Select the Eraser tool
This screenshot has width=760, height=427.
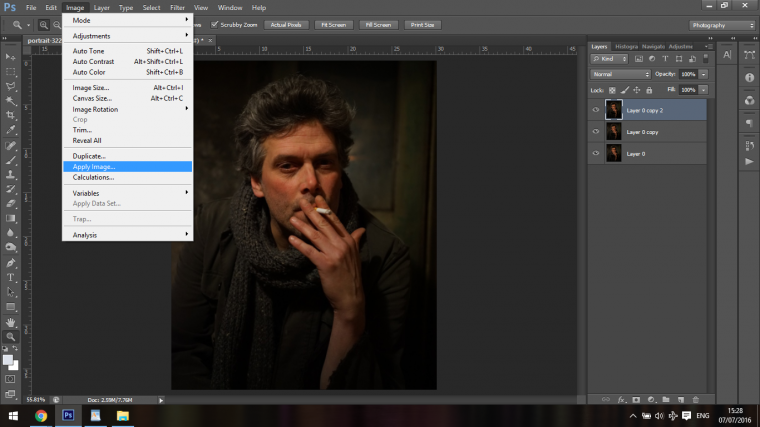(10, 204)
